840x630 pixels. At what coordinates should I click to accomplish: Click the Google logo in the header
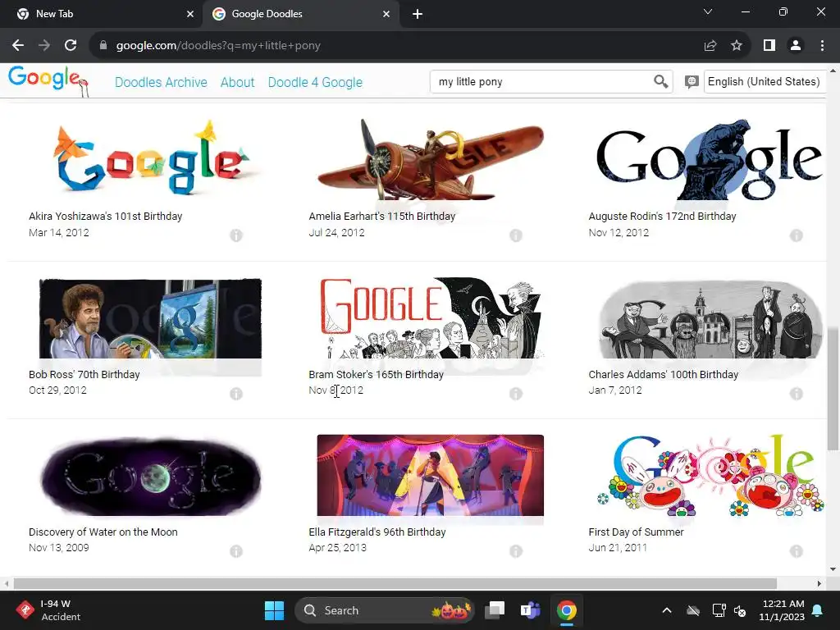click(47, 81)
